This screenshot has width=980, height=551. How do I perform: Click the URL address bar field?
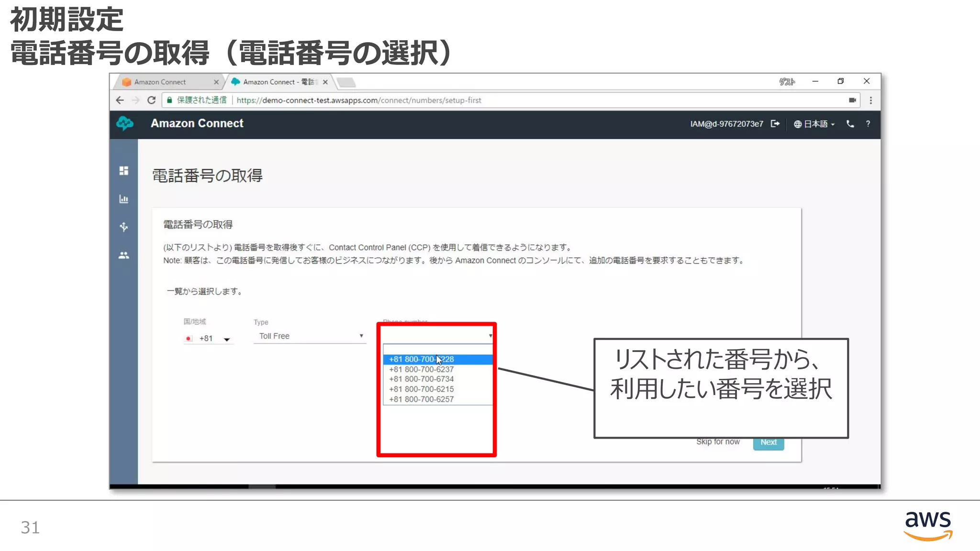[x=511, y=100]
